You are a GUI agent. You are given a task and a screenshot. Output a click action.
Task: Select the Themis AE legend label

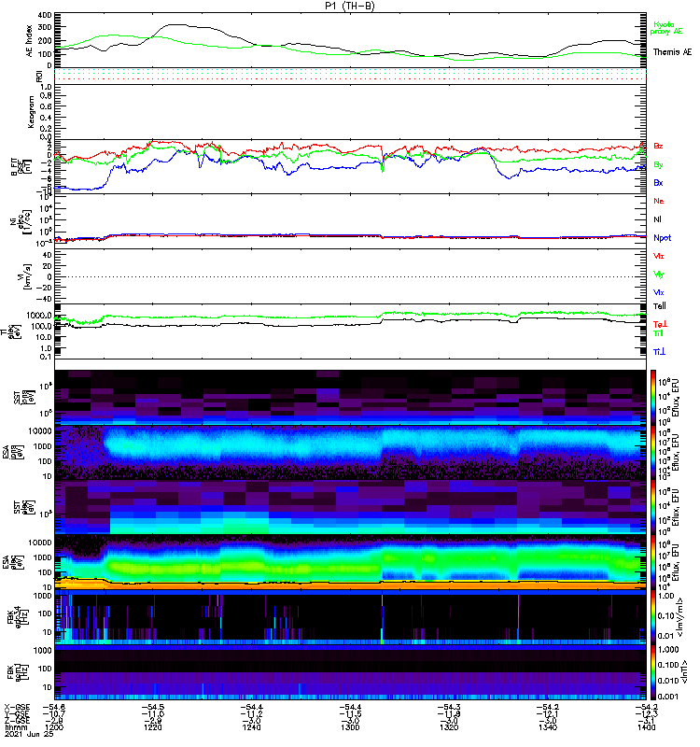click(672, 52)
